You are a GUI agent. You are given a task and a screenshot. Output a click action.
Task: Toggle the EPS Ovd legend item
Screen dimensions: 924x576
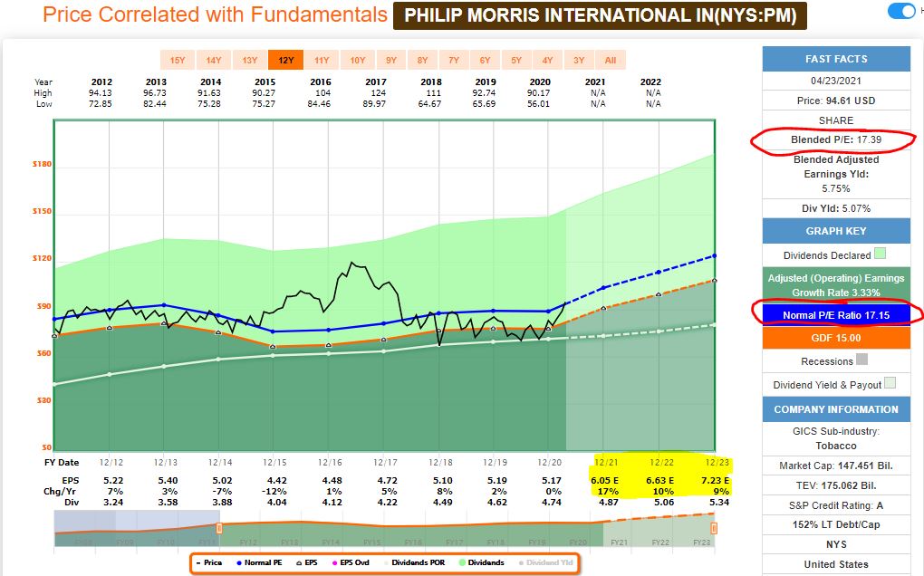pos(351,562)
